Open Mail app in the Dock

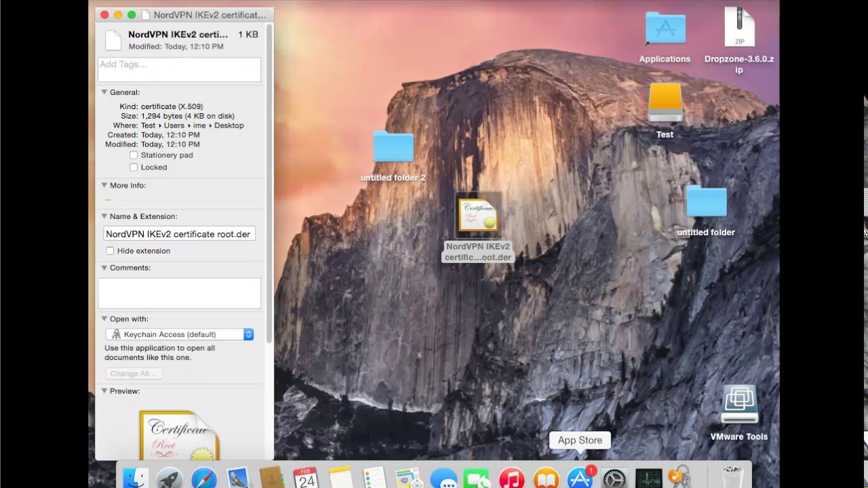[238, 477]
